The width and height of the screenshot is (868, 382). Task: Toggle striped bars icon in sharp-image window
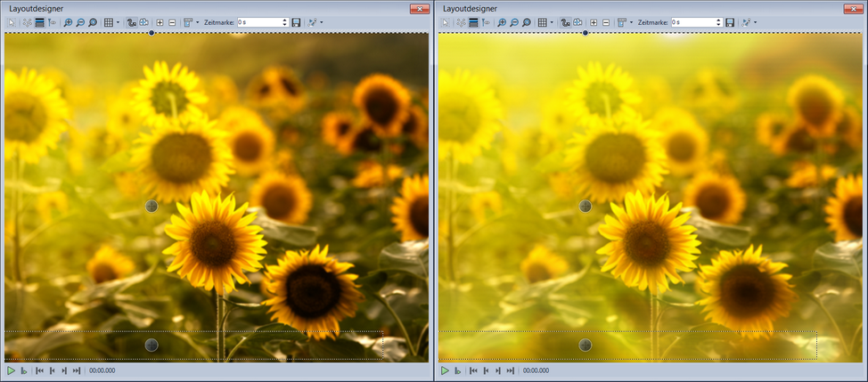(x=39, y=22)
